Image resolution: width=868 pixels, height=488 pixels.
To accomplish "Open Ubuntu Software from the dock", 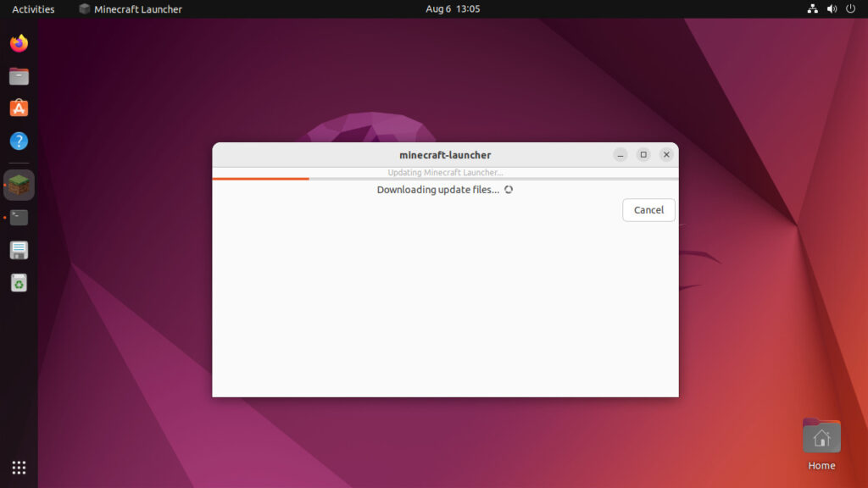I will 19,108.
